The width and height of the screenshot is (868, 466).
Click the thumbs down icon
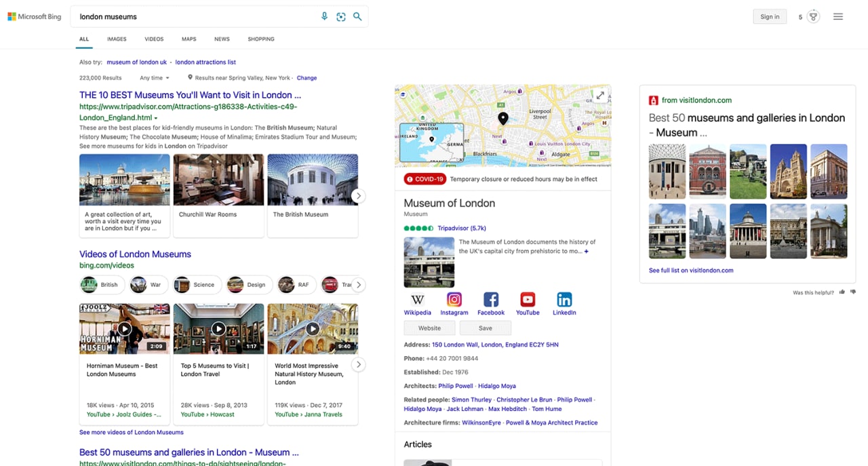853,292
